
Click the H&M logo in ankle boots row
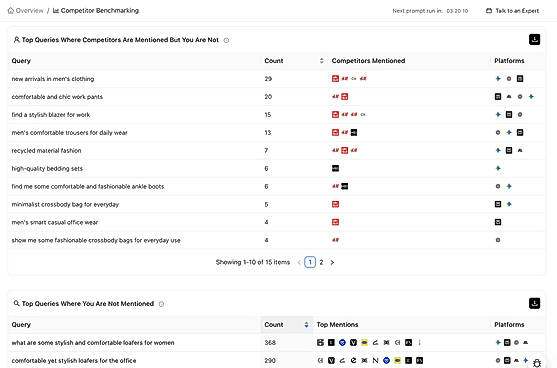coord(335,186)
